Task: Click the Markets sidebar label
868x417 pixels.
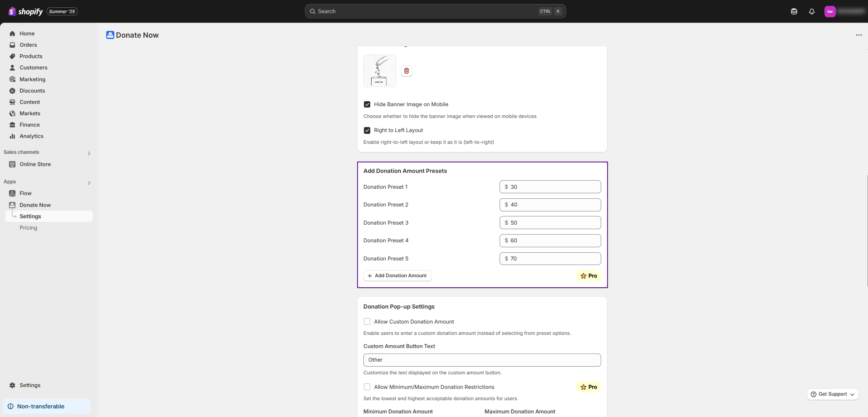Action: click(30, 113)
